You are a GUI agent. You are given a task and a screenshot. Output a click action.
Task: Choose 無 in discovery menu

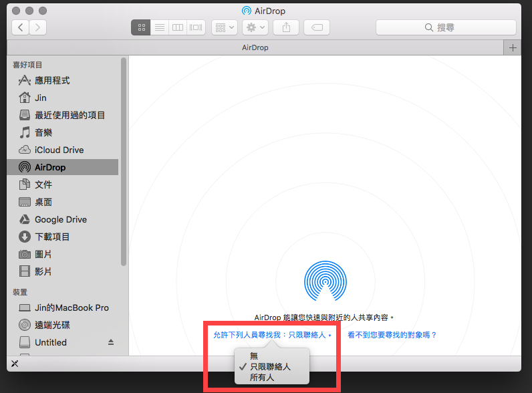(272, 356)
